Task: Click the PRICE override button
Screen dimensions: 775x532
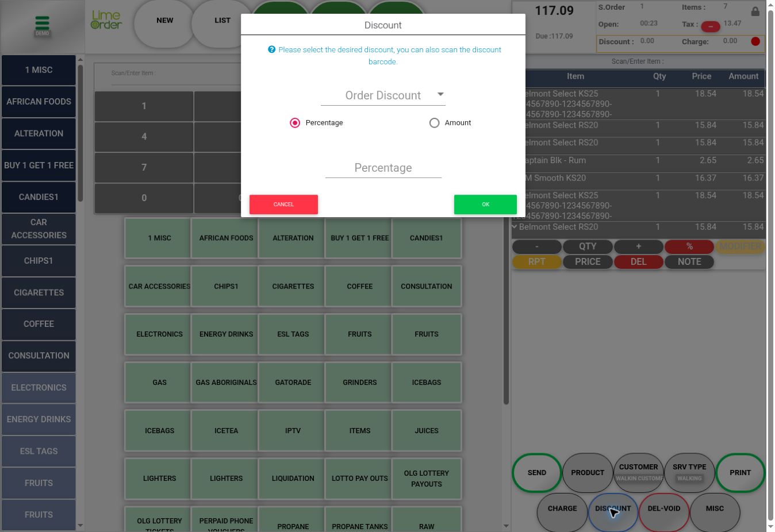Action: [x=588, y=262]
